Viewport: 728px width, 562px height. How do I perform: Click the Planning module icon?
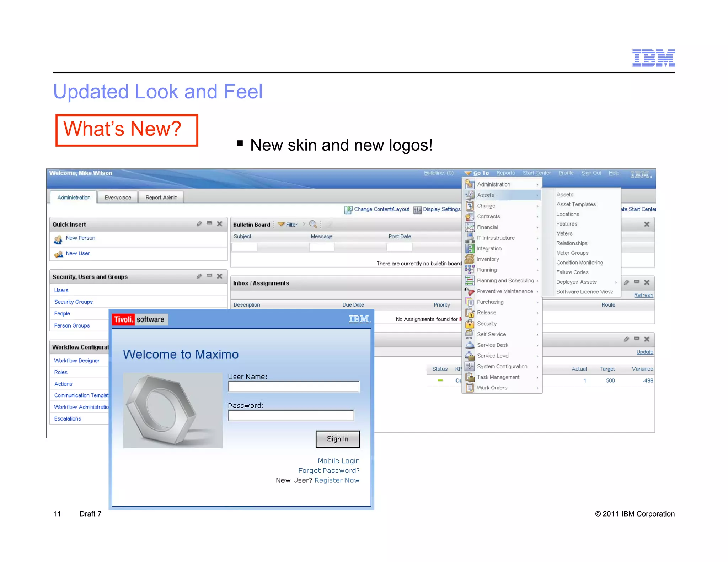click(470, 270)
